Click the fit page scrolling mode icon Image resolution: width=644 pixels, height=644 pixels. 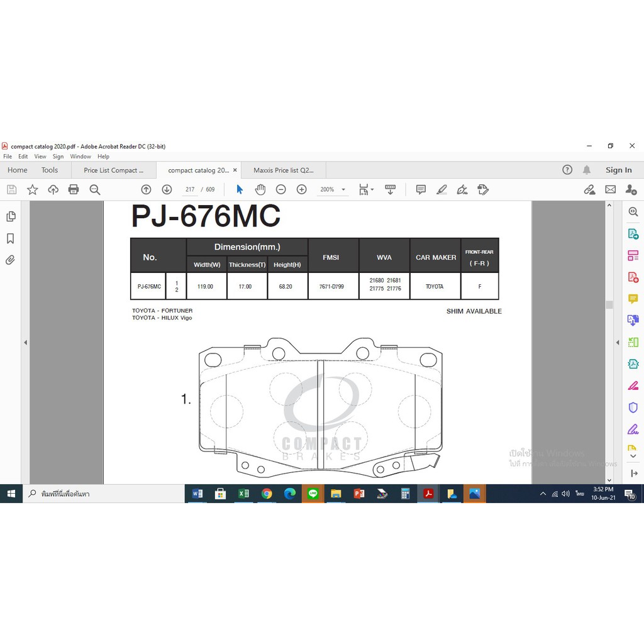[364, 189]
